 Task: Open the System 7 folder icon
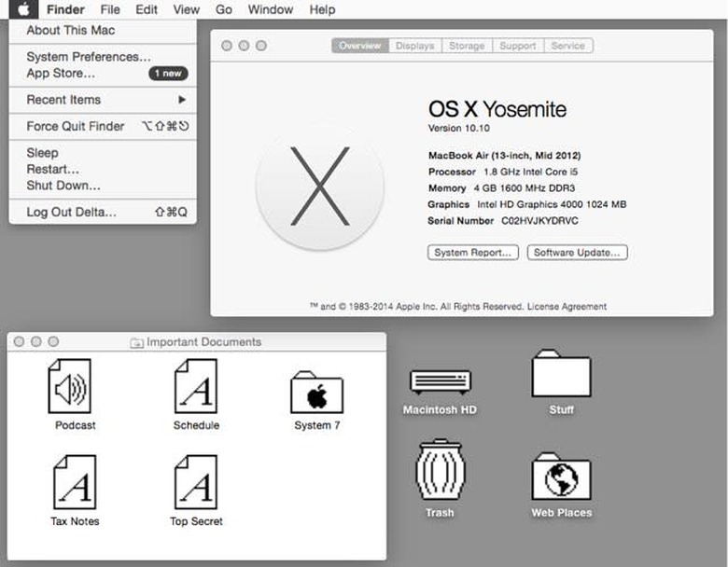coord(317,393)
